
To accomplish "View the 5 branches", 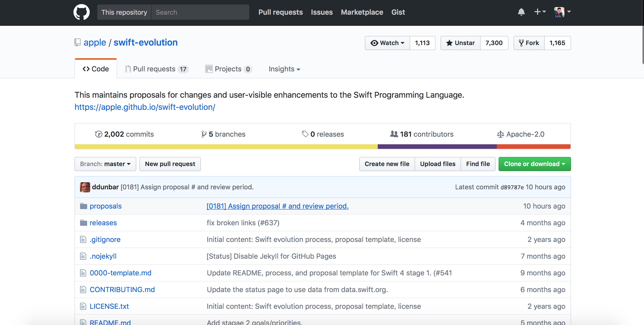I will [223, 134].
